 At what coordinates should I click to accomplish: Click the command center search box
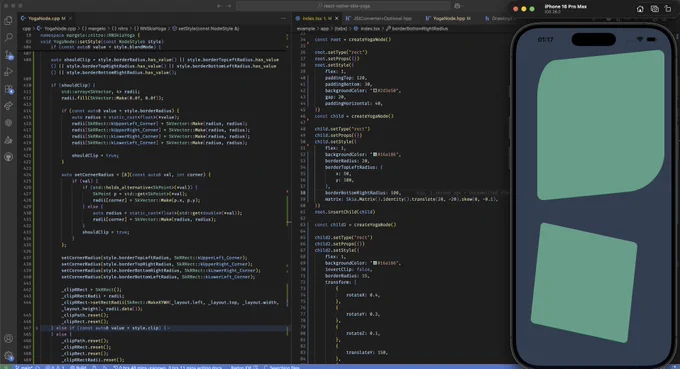click(x=343, y=6)
